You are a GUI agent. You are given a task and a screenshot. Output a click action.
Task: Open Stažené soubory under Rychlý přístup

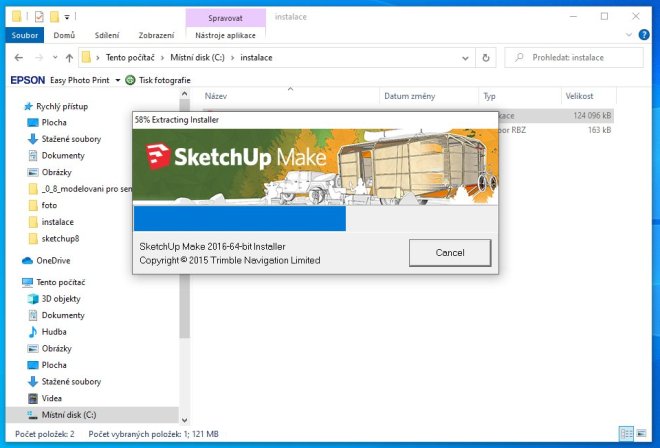pyautogui.click(x=71, y=139)
